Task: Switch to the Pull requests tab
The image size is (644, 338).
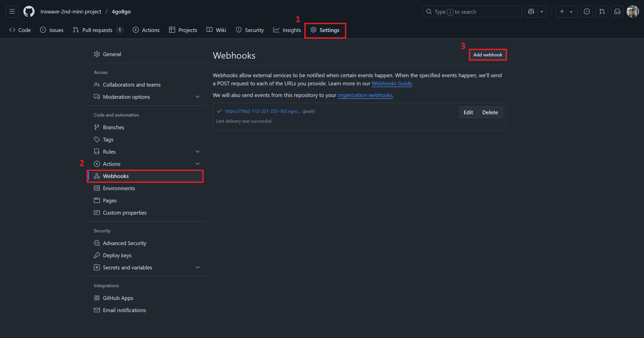Action: [x=97, y=30]
